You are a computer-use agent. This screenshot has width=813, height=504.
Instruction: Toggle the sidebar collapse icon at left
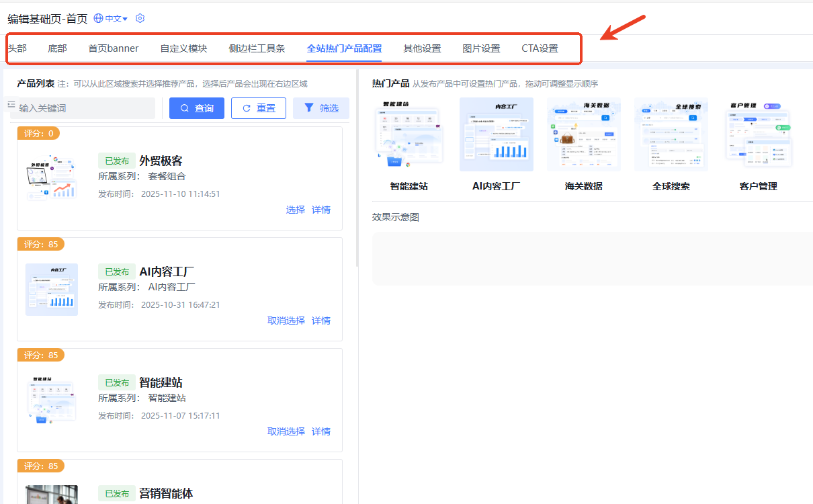click(x=11, y=105)
